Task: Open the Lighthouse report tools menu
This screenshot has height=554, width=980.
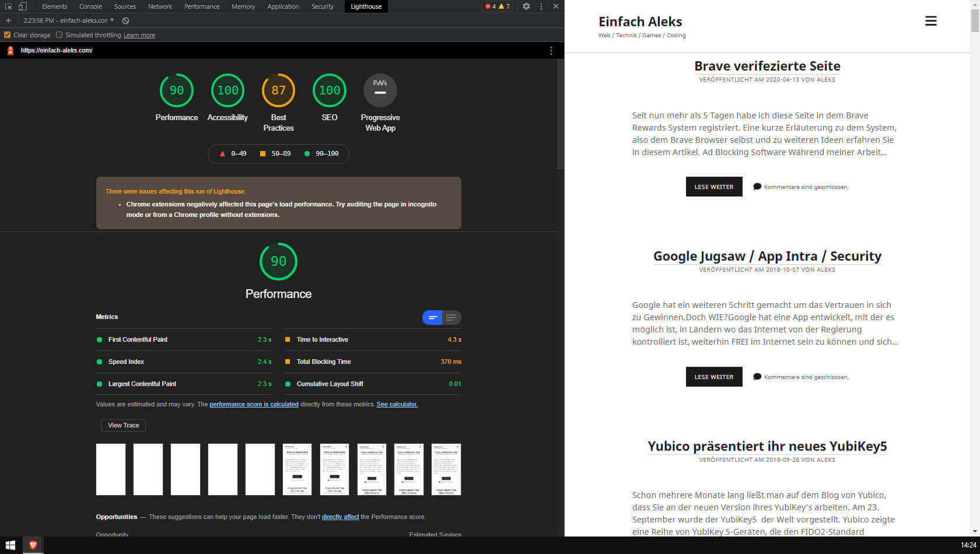Action: click(x=551, y=51)
